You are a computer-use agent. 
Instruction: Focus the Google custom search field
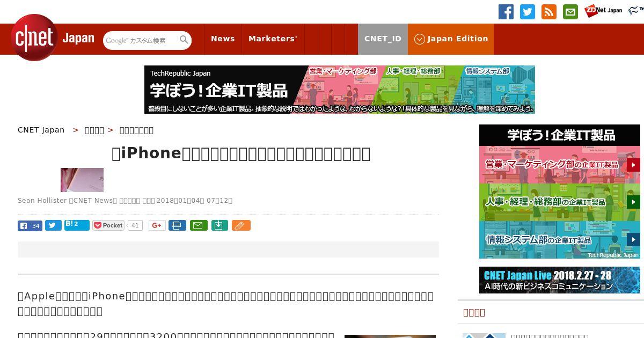tap(141, 40)
